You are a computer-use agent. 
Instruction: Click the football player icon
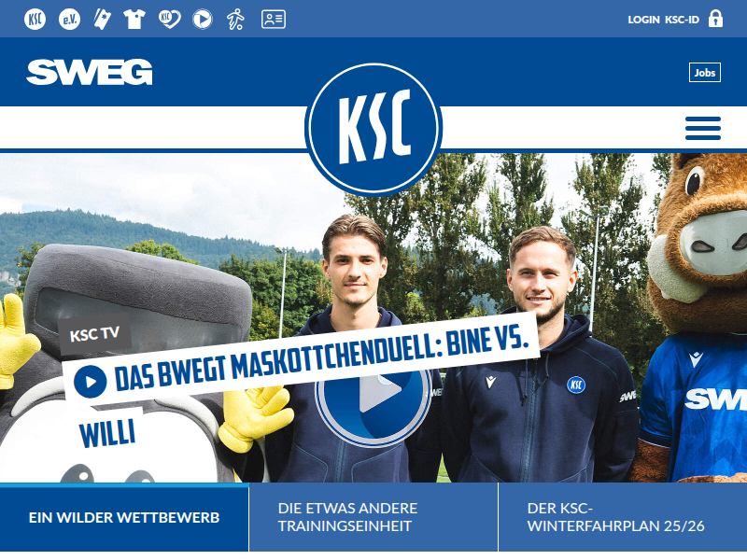235,20
